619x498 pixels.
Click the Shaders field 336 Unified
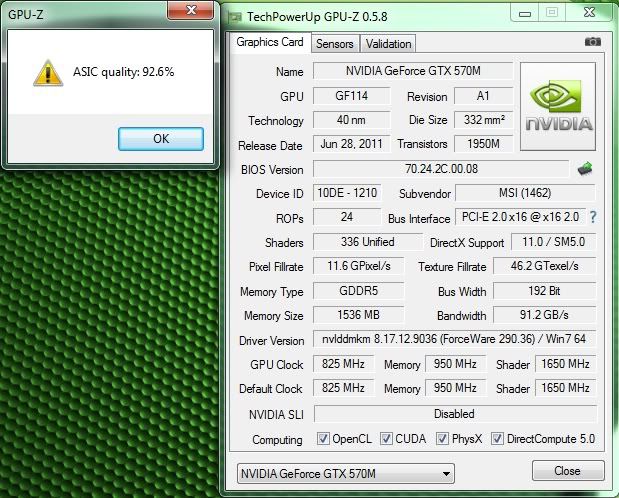click(x=368, y=242)
